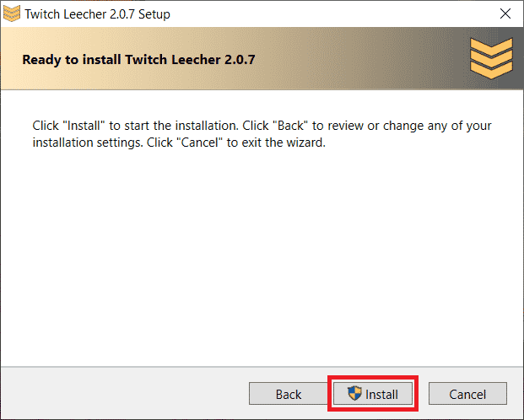Click the UAC shield icon on Install button

354,394
